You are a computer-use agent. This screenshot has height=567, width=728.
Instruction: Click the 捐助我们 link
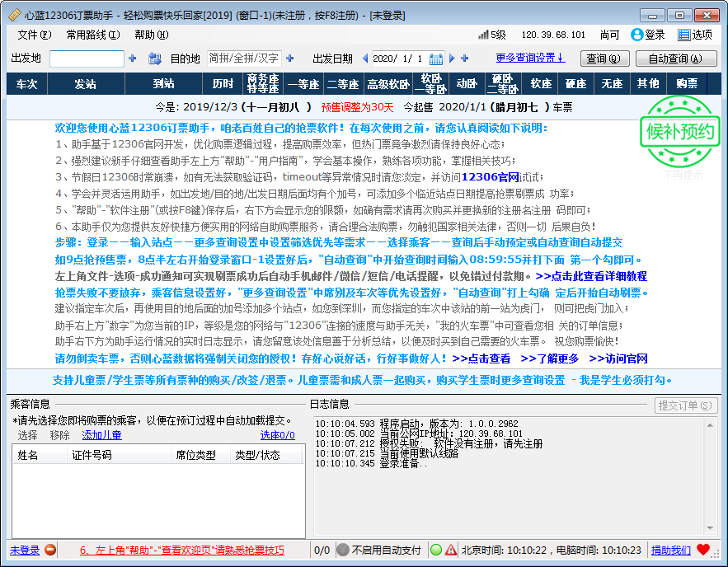coord(671,551)
